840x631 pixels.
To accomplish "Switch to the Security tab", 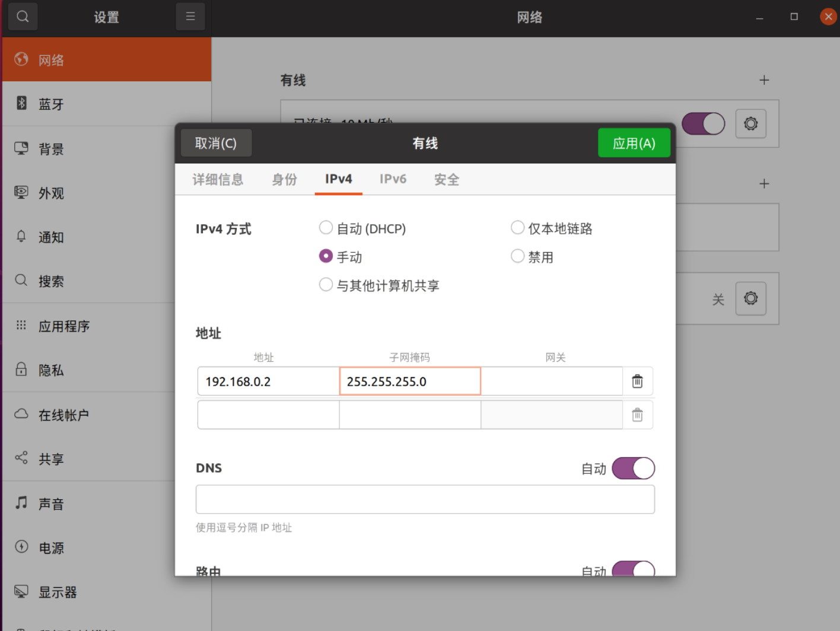I will coord(446,179).
